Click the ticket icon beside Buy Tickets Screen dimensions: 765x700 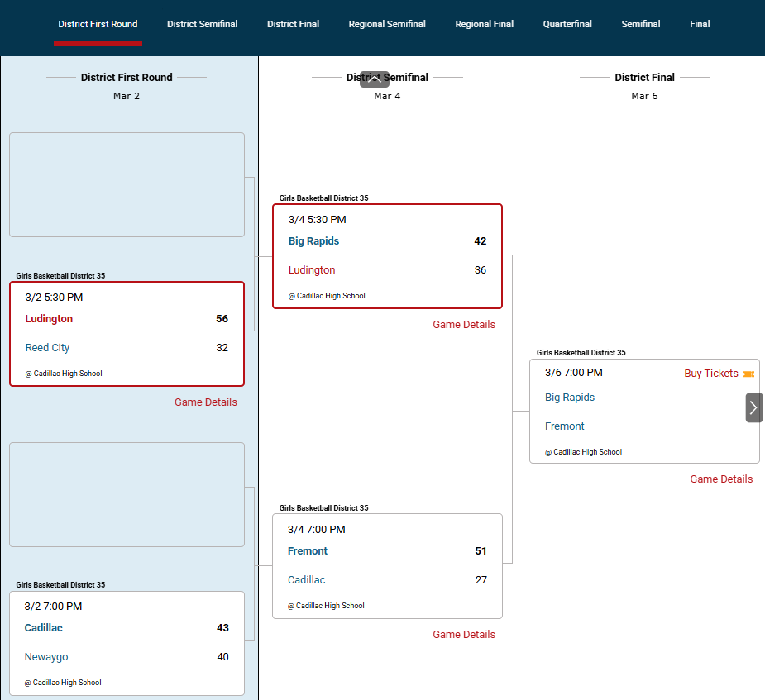pyautogui.click(x=748, y=374)
